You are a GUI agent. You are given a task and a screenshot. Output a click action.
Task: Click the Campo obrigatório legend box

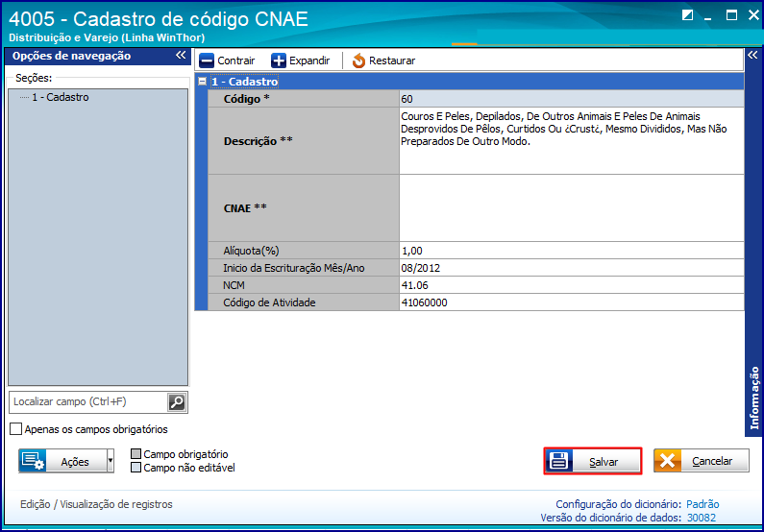click(136, 454)
